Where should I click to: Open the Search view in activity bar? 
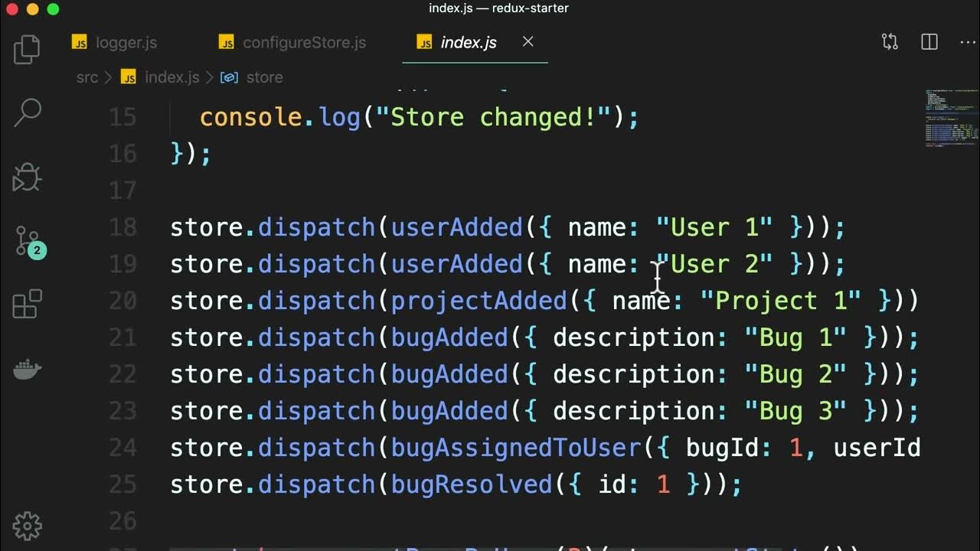pos(28,112)
